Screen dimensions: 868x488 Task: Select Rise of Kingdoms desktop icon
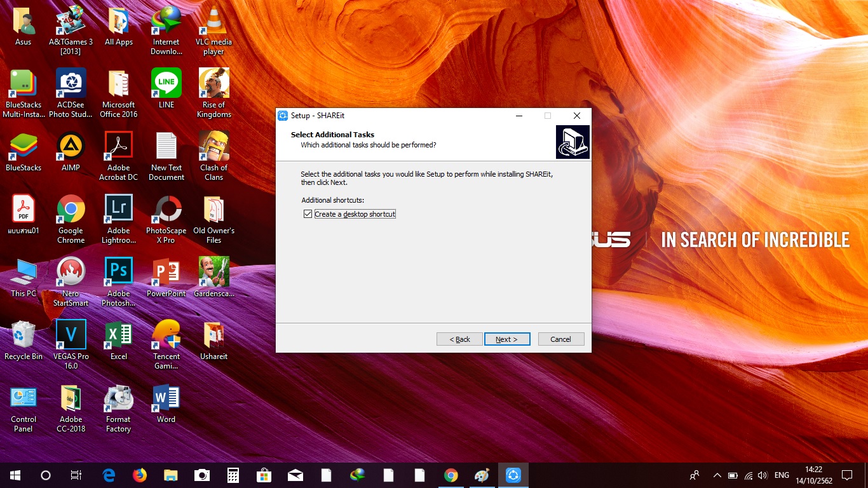tap(214, 93)
